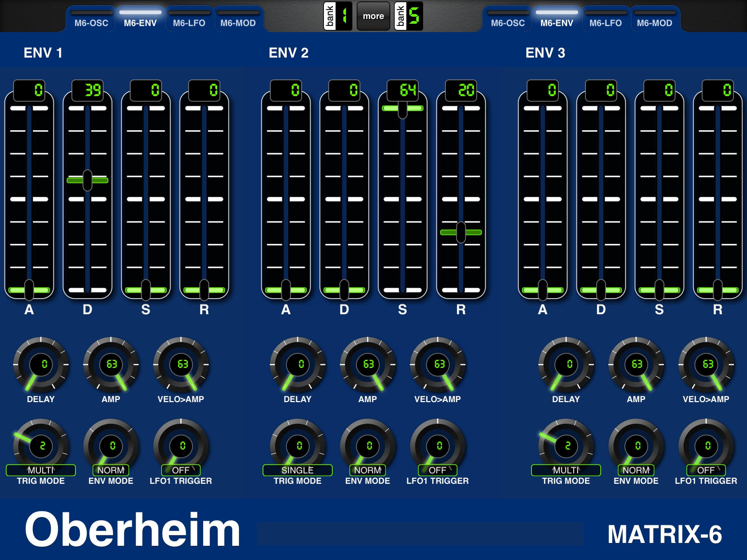This screenshot has height=560, width=747.
Task: Click ENV 3 Attack slider handle
Action: click(543, 290)
